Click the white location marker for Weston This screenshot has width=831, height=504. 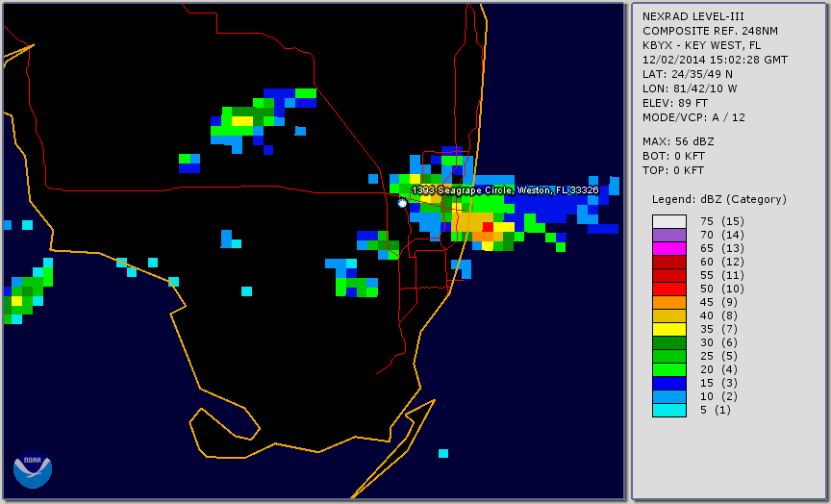click(402, 203)
